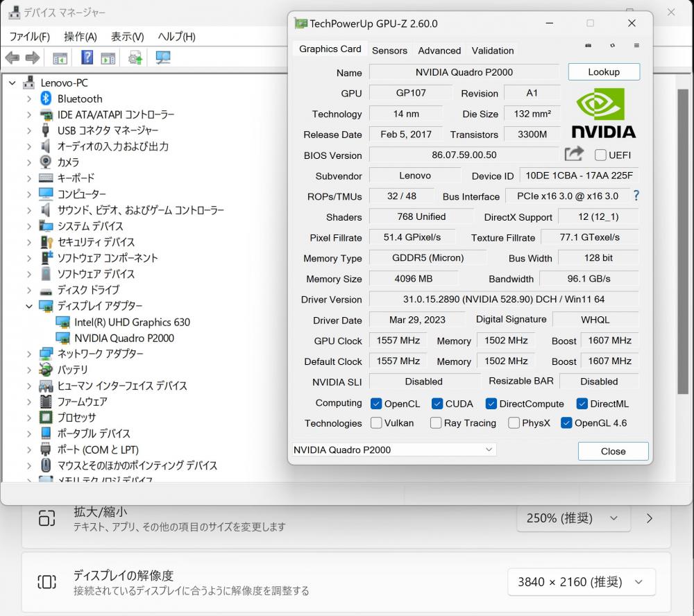The height and width of the screenshot is (616, 694).
Task: Collapse the ディスプレイ アダプター node
Action: click(29, 306)
